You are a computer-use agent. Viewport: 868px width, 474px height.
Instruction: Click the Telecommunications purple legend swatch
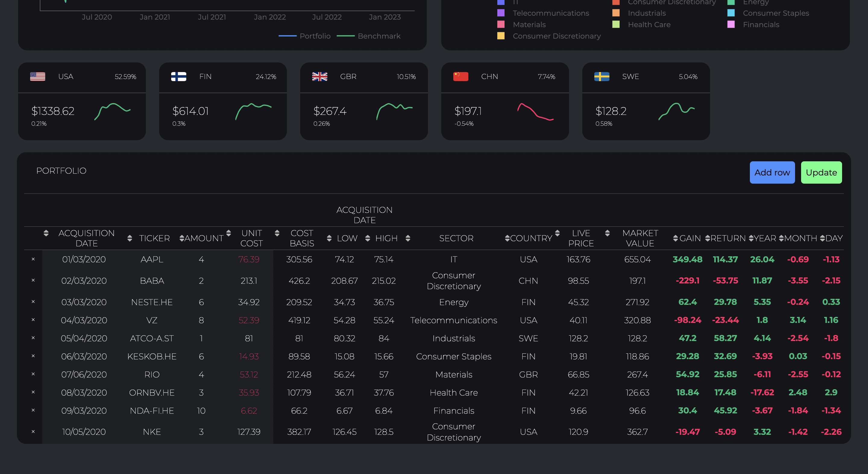tap(501, 13)
